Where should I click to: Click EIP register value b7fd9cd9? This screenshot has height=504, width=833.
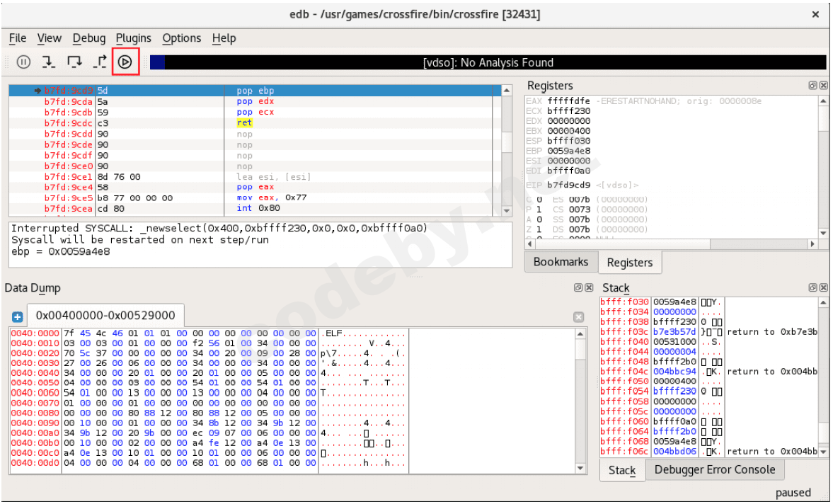coord(568,185)
